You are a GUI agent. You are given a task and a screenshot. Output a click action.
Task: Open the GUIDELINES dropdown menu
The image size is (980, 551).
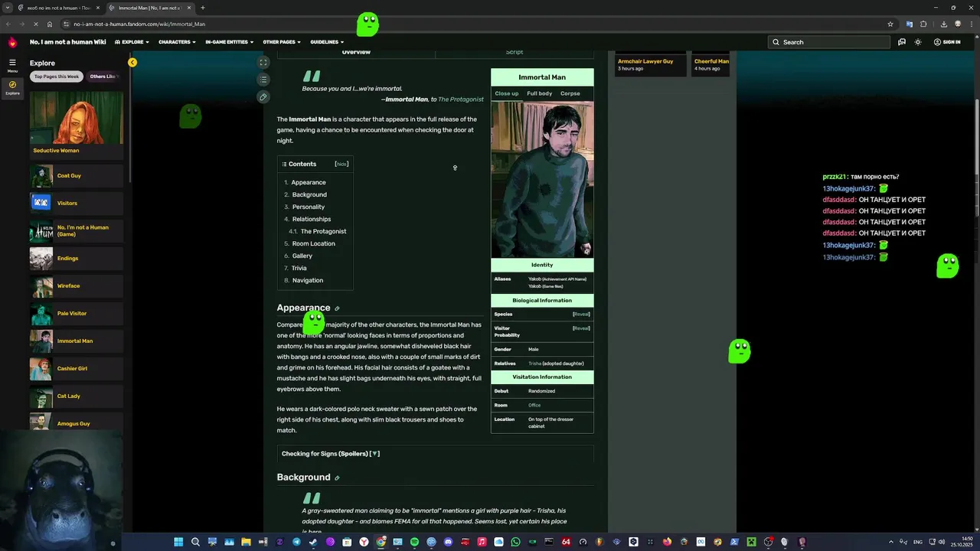click(x=327, y=42)
